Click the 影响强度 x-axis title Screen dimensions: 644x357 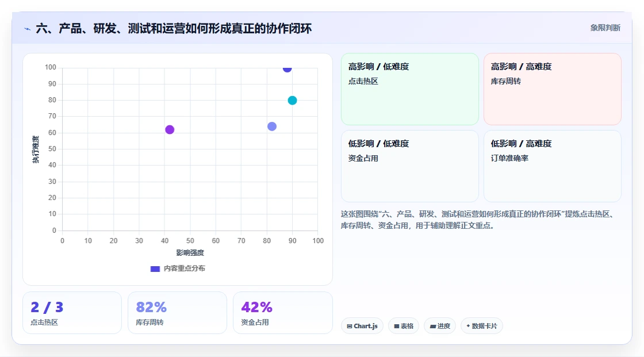coord(190,252)
